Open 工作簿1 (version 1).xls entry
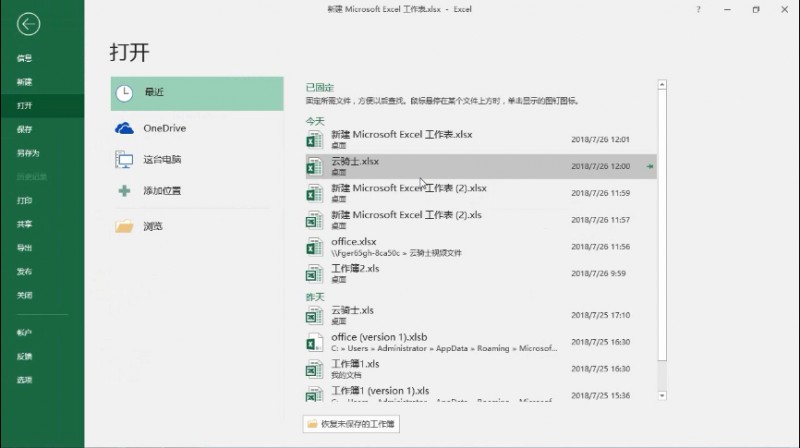Viewport: 800px width, 448px height. click(481, 393)
